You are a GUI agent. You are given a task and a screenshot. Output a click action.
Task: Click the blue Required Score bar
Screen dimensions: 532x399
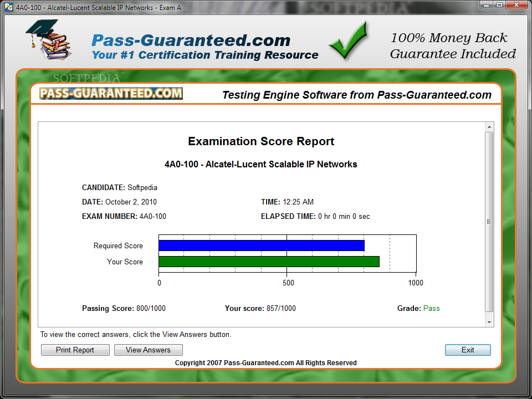(x=262, y=245)
